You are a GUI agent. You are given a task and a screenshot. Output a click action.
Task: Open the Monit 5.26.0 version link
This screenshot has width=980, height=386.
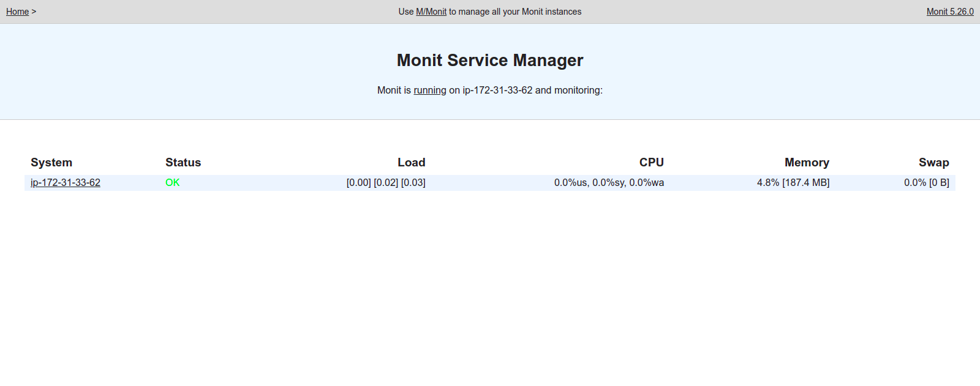[x=950, y=12]
